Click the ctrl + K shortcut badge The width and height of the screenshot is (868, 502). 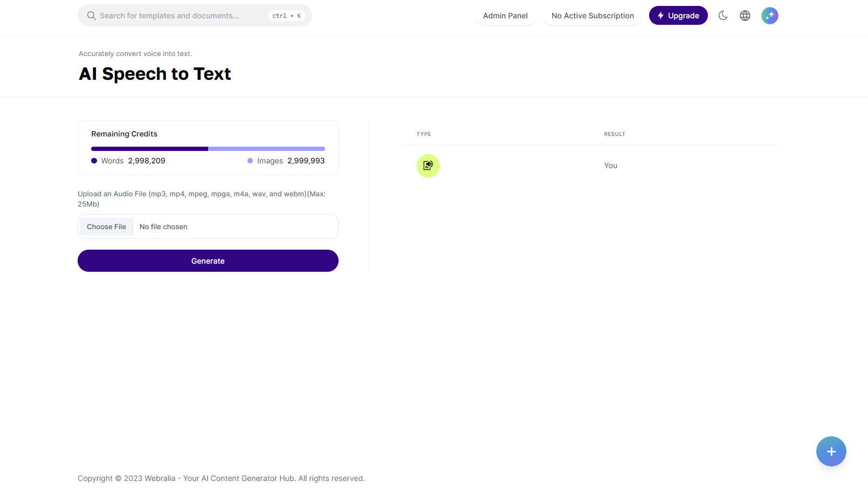click(x=286, y=16)
